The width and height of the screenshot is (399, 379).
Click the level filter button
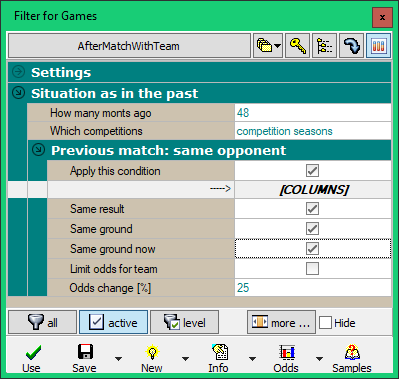pyautogui.click(x=184, y=322)
